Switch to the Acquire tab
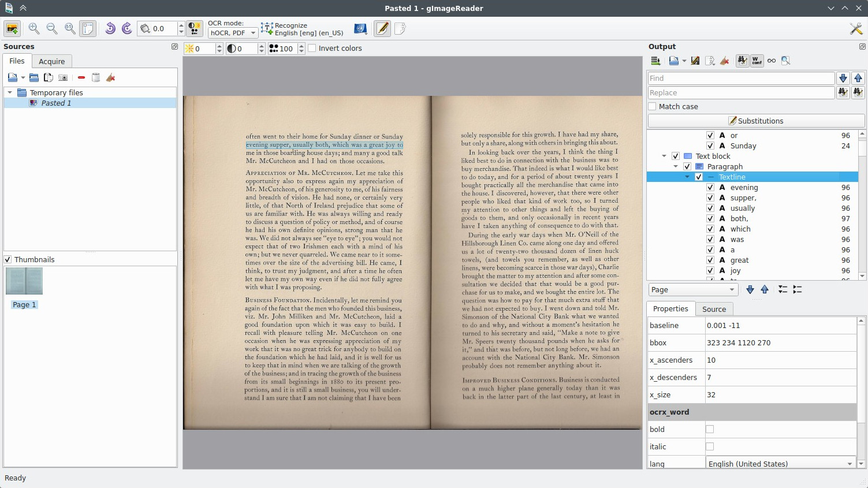Viewport: 868px width, 488px height. pos(52,61)
